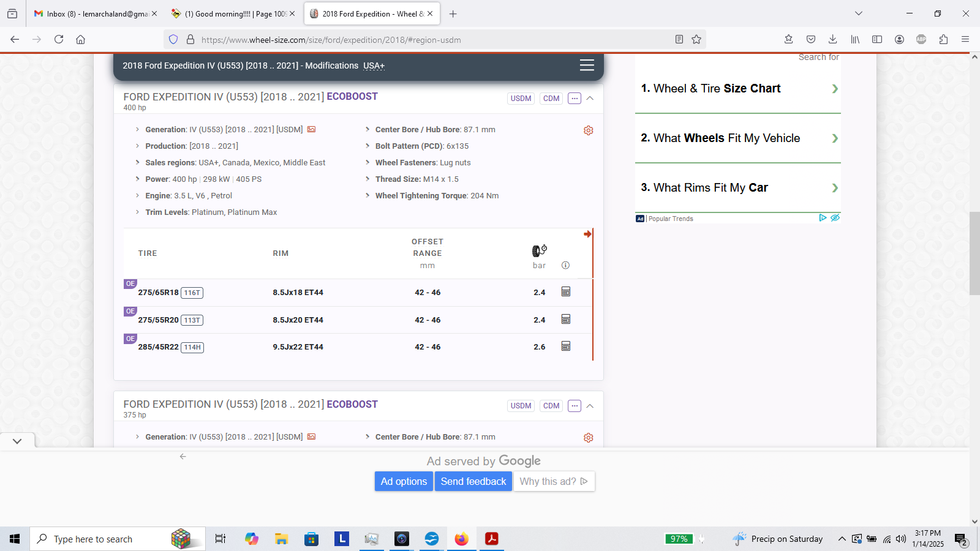
Task: Hide Popular Trends ad eye icon
Action: tap(835, 217)
